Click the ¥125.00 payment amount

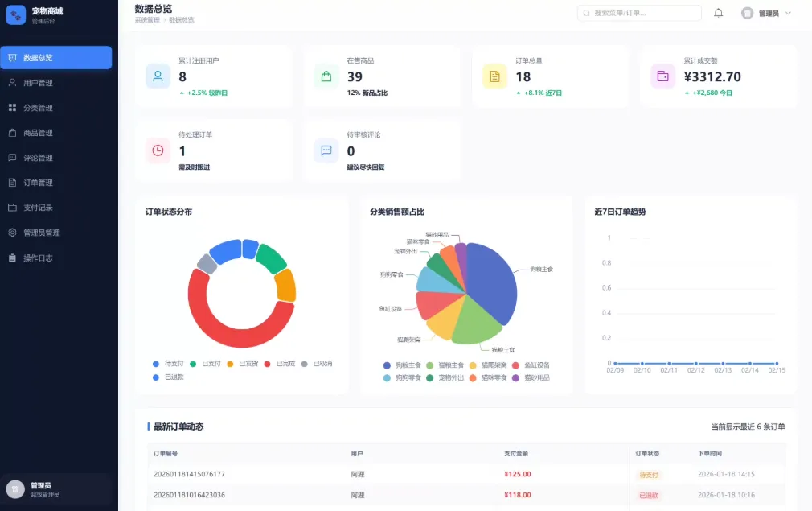click(517, 474)
